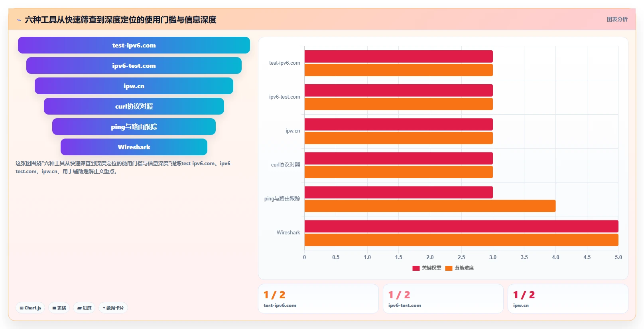Viewport: 644px width, 329px height.
Task: Click the orange bar for ipw.cn
Action: point(399,138)
